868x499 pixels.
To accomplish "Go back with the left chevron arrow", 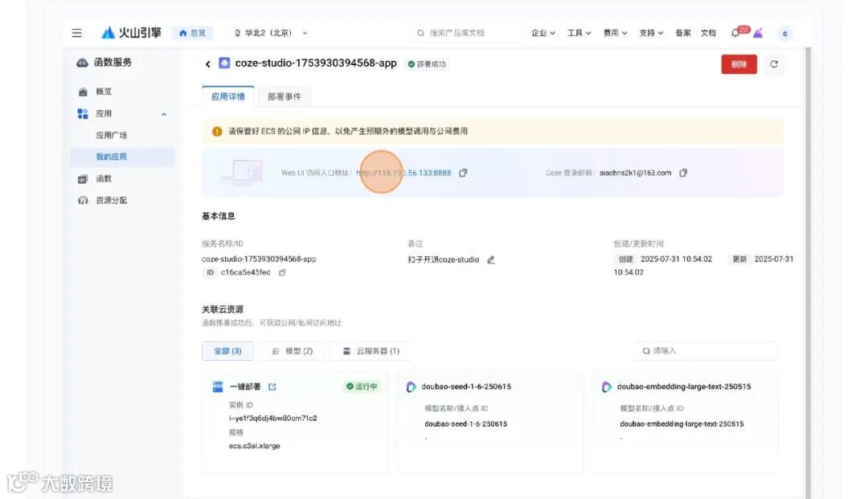I will (207, 64).
